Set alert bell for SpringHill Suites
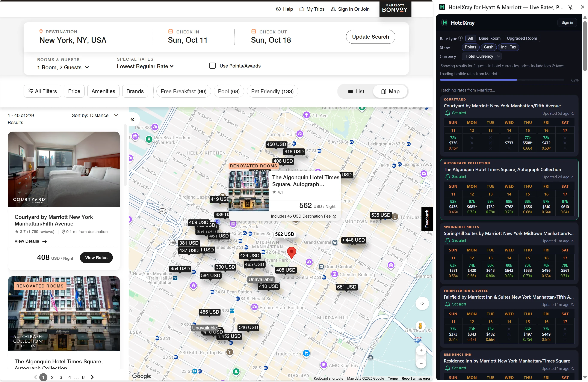Image resolution: width=588 pixels, height=382 pixels. pos(447,241)
